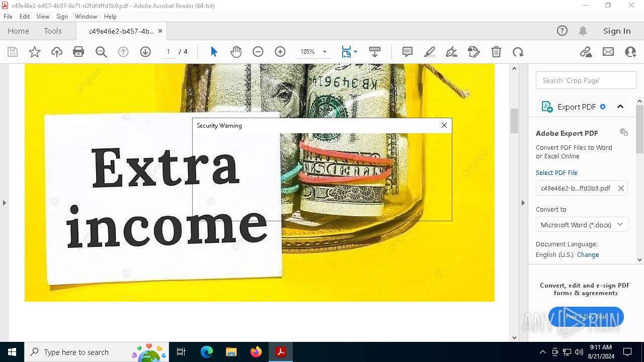Click the Select PDF File link
This screenshot has height=362, width=644.
[x=556, y=172]
